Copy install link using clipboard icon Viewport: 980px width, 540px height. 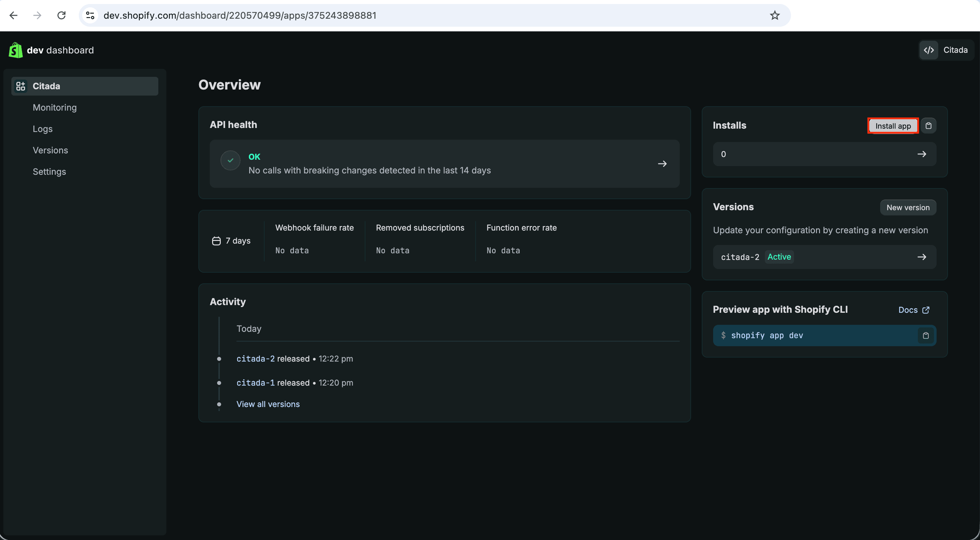[x=928, y=126]
